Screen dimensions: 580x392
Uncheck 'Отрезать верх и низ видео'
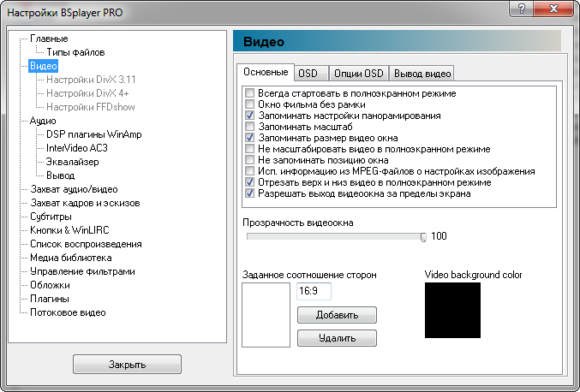coord(249,182)
